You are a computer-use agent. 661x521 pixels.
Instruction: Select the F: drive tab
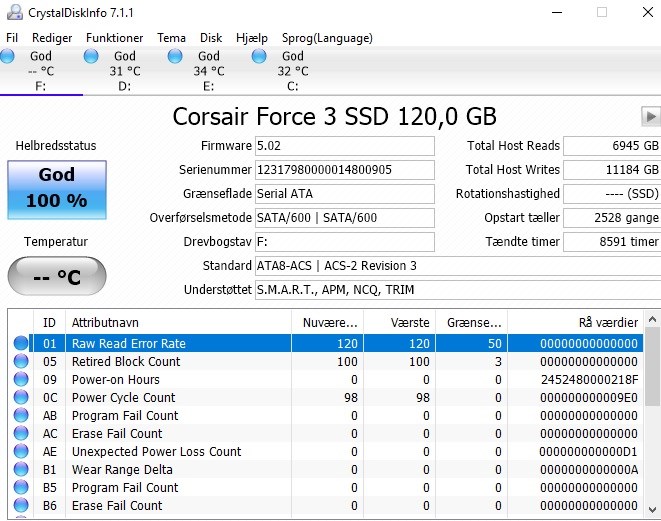41,71
